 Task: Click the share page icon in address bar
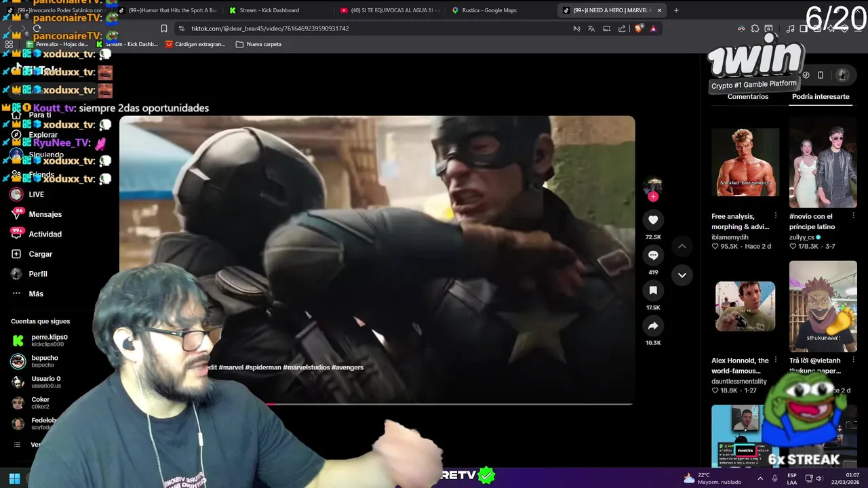click(622, 28)
